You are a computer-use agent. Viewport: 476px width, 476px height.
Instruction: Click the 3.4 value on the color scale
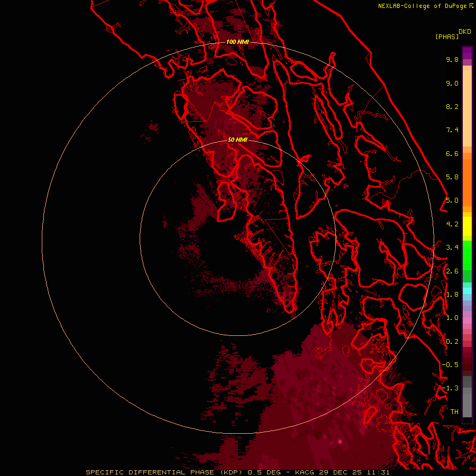[x=452, y=248]
